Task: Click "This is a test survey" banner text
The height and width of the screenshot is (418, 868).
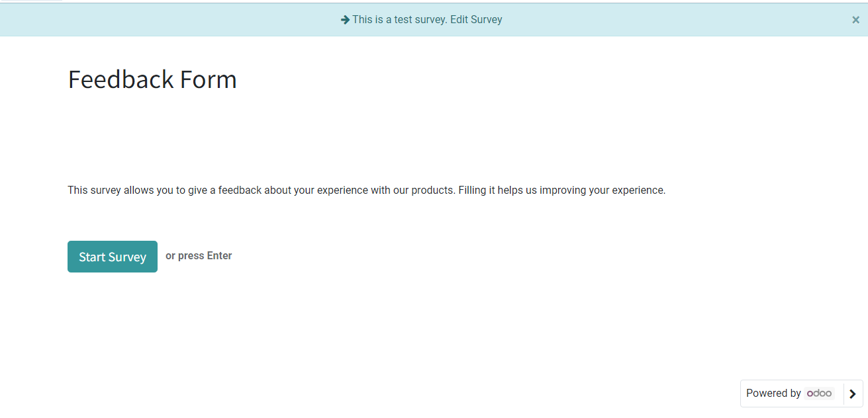Action: (399, 20)
